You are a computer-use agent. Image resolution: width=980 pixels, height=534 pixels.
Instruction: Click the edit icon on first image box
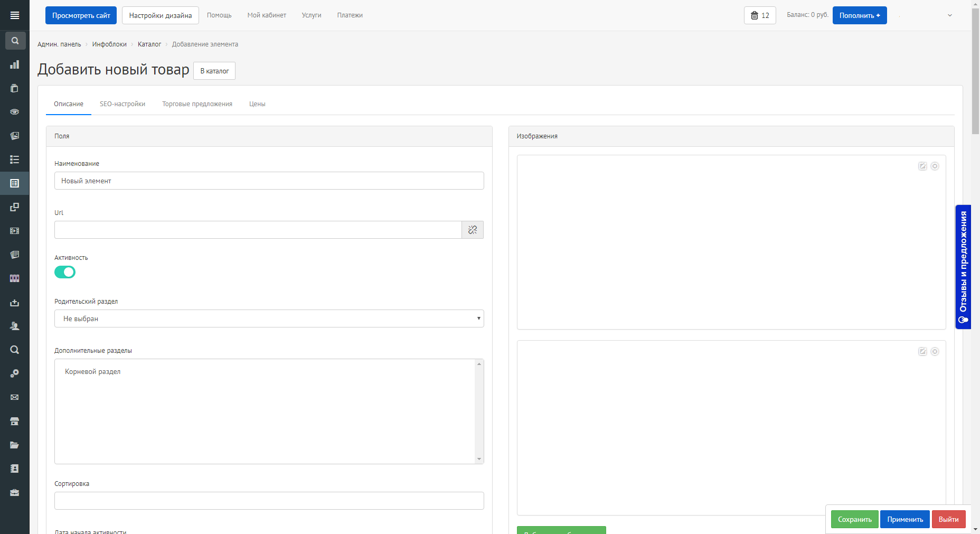[922, 166]
